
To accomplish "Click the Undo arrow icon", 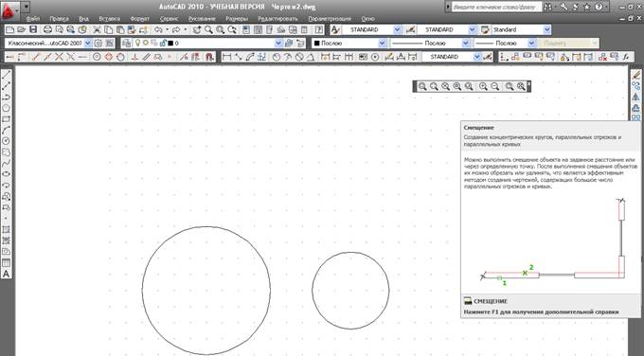I will (158, 29).
